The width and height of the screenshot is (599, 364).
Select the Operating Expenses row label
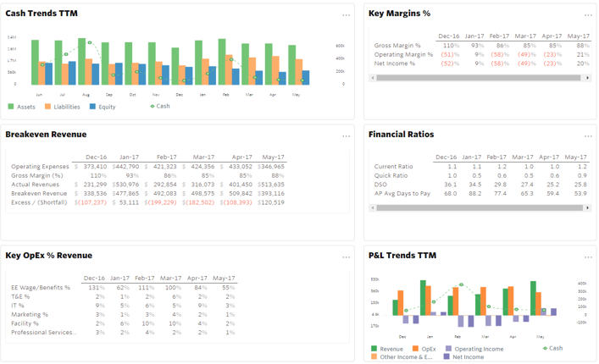pyautogui.click(x=40, y=167)
